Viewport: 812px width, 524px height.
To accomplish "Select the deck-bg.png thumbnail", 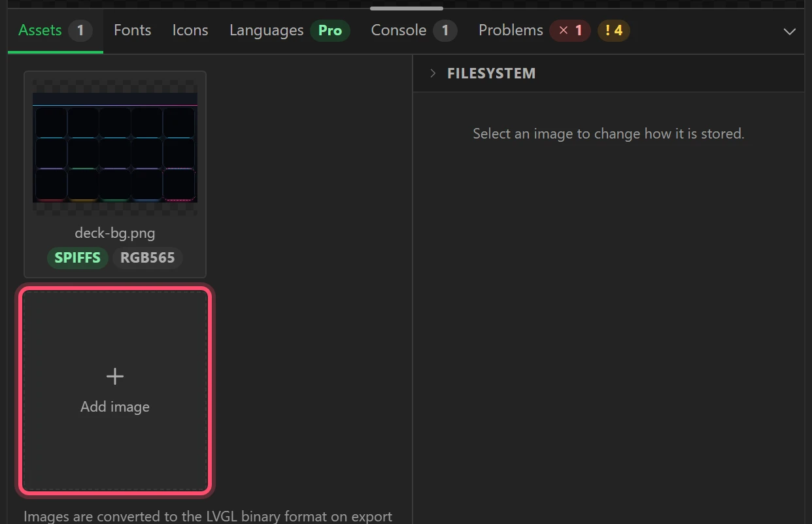I will 115,147.
